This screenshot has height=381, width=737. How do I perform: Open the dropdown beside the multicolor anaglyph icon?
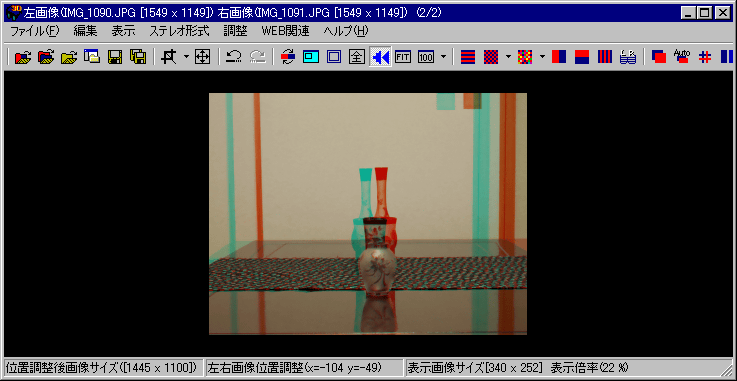coord(542,57)
